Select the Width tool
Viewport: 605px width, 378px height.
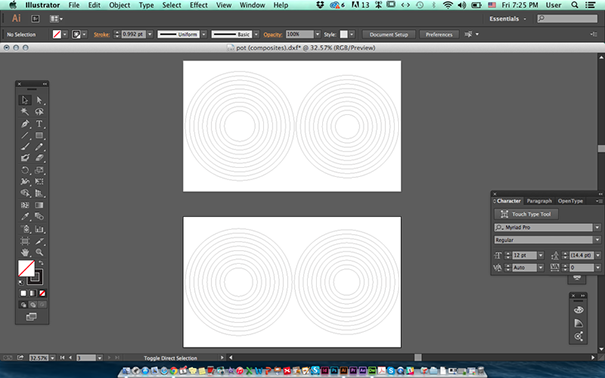point(25,181)
